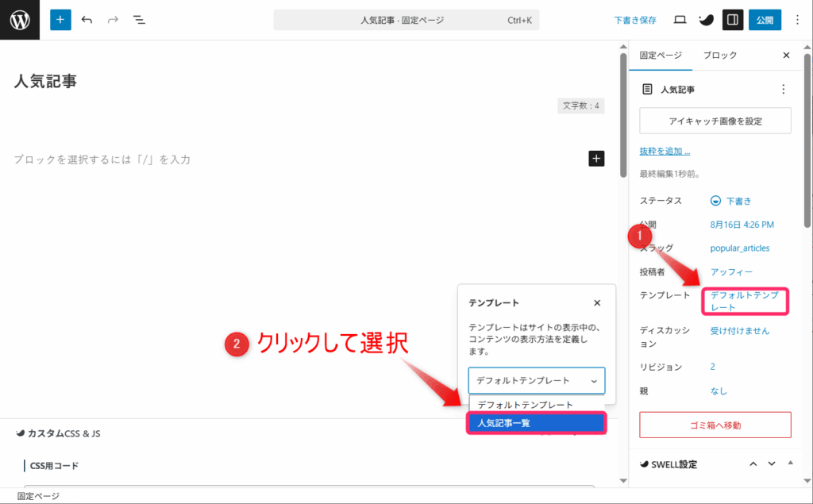Viewport: 813px width, 504px height.
Task: Choose デフォルトテンプレート option in list
Action: 536,405
